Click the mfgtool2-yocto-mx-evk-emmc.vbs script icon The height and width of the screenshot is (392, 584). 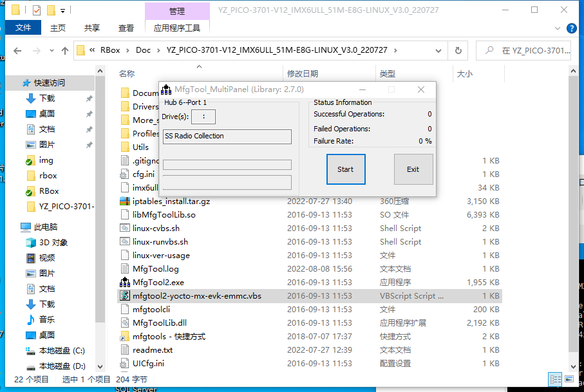[x=125, y=295]
